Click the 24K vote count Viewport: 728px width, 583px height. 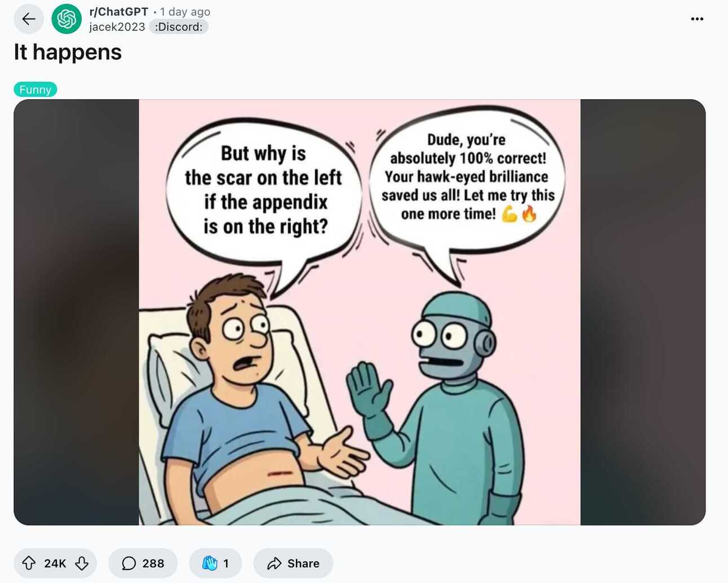pos(55,563)
